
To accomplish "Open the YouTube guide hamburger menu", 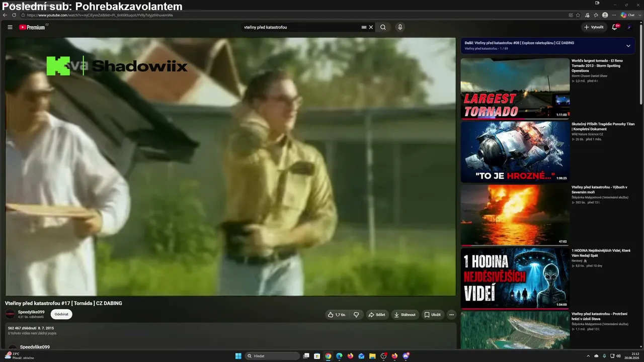I will (10, 27).
